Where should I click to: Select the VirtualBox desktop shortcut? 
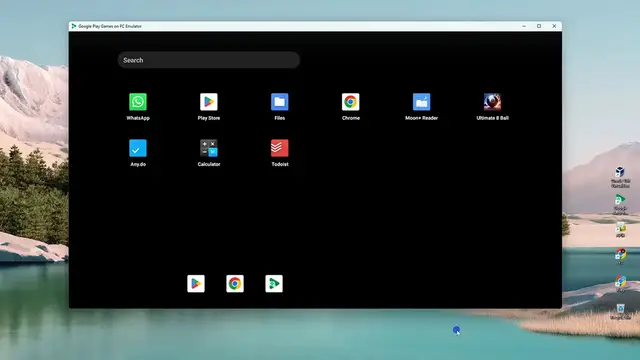click(x=620, y=176)
